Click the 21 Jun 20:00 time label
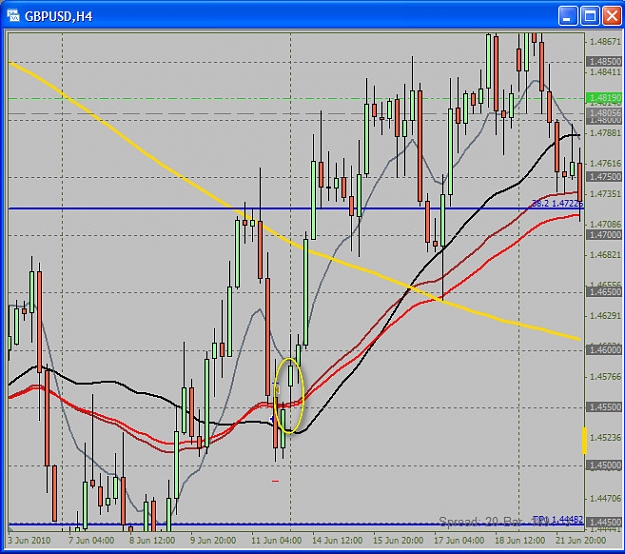625x554 pixels. [581, 540]
